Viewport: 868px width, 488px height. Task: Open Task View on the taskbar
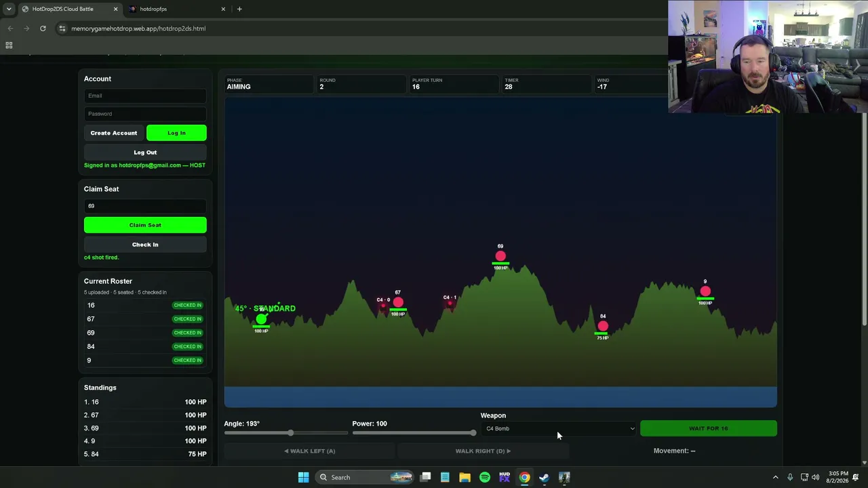[x=425, y=477]
